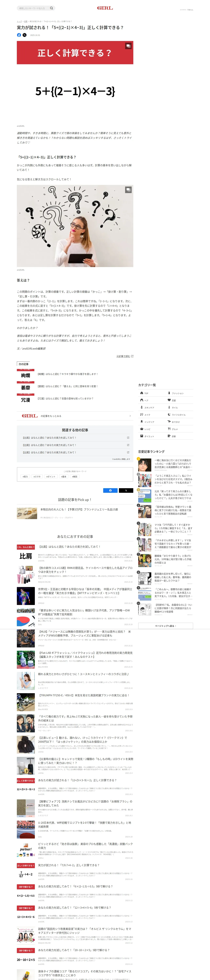Open 恋愛 category with heart icon

click(x=180, y=400)
